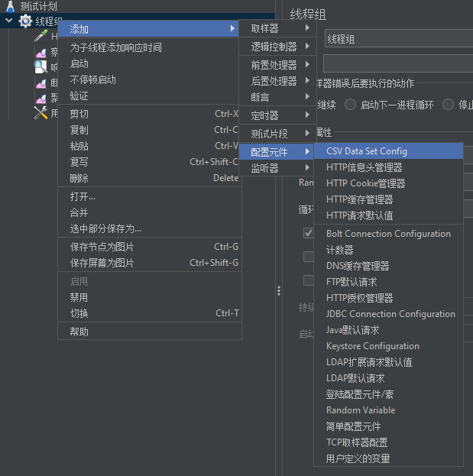Choose 打开... menu entry
This screenshot has height=476, width=473.
coord(149,196)
